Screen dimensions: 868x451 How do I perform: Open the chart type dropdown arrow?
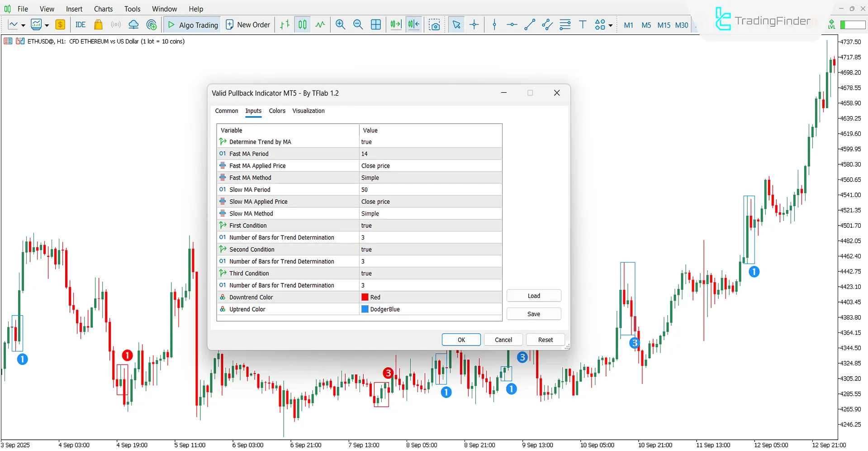pos(23,25)
